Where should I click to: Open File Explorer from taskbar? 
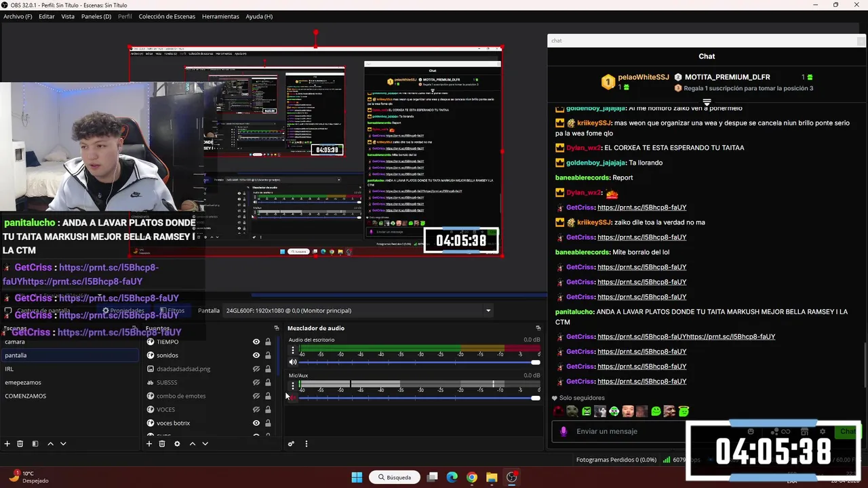pos(492,477)
